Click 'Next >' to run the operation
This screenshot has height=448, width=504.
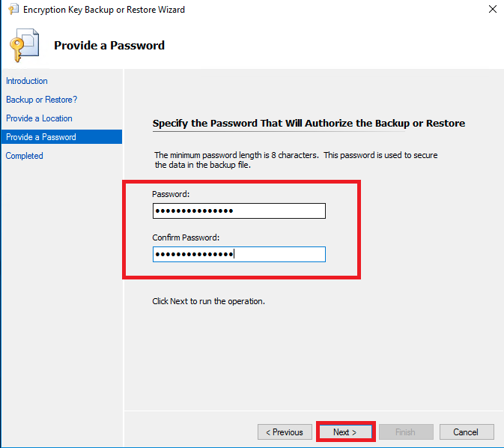(x=344, y=432)
